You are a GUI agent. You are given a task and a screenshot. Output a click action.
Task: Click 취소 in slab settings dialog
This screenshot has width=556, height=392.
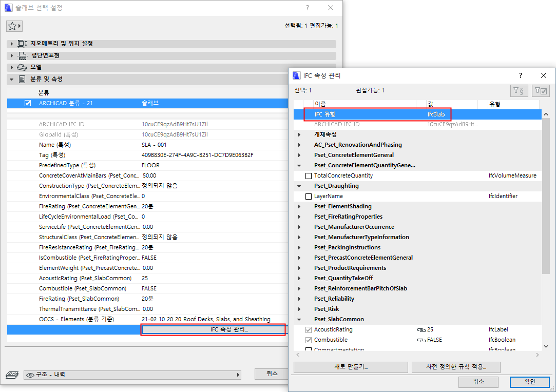click(272, 374)
